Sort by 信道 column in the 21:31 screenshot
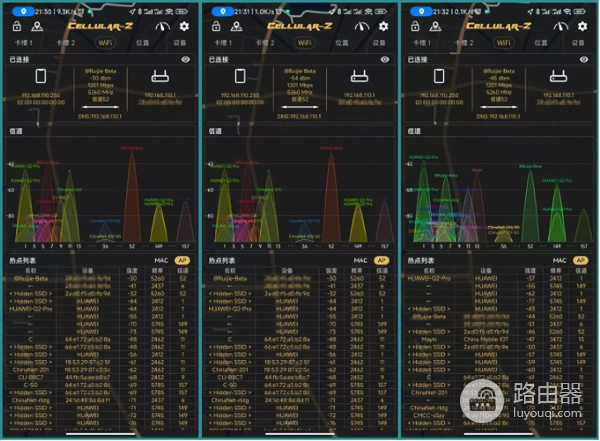Screen dimensions: 600x441 click(x=382, y=271)
